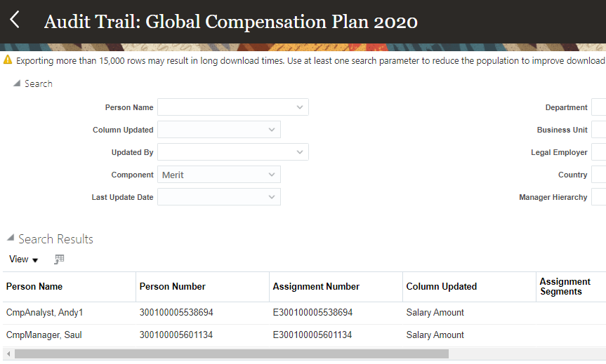
Task: Click the Department input field
Action: pyautogui.click(x=598, y=107)
